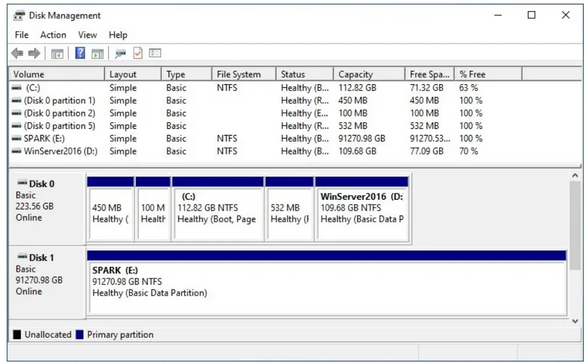Image resolution: width=588 pixels, height=364 pixels.
Task: Toggle the Show/Hide Console Tree toolbar icon
Action: click(57, 52)
